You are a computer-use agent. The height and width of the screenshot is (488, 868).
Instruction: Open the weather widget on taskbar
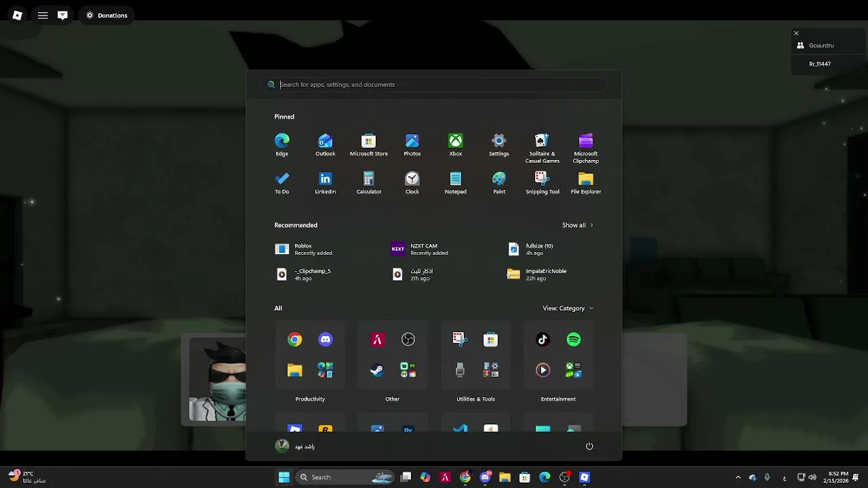27,477
